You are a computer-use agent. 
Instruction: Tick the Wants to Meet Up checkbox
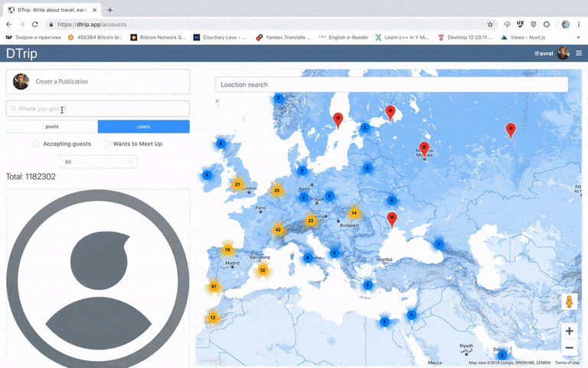tap(106, 144)
